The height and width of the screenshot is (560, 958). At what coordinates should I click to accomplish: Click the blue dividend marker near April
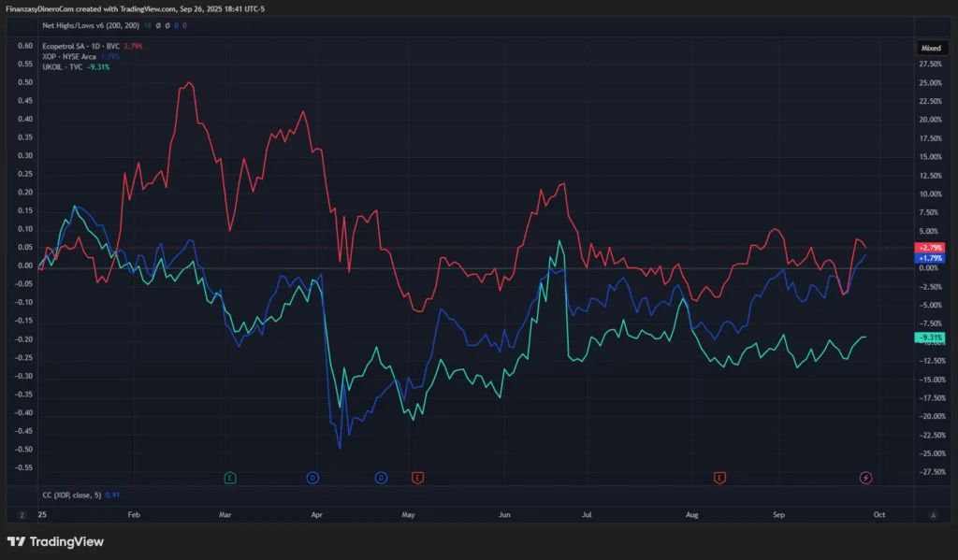coord(312,478)
